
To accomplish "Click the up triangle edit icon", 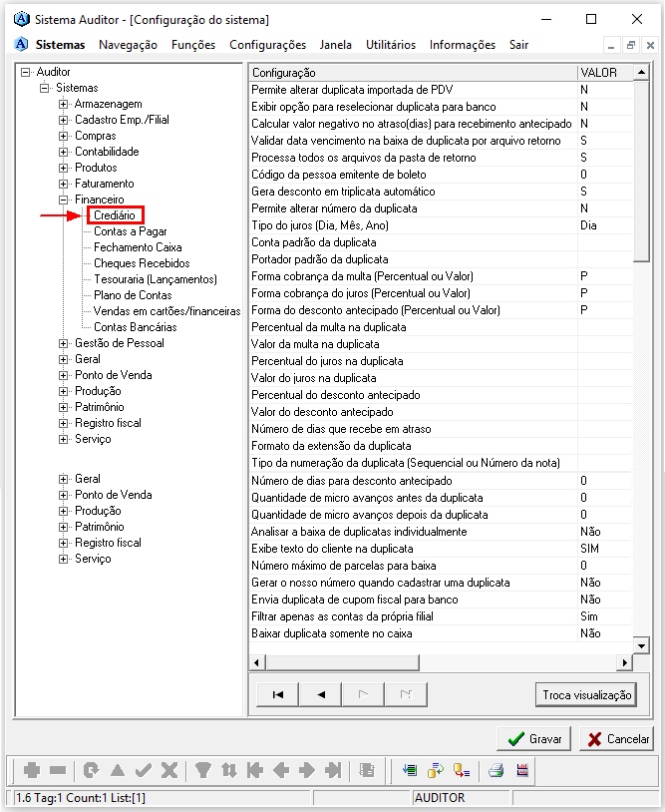I will pyautogui.click(x=118, y=770).
